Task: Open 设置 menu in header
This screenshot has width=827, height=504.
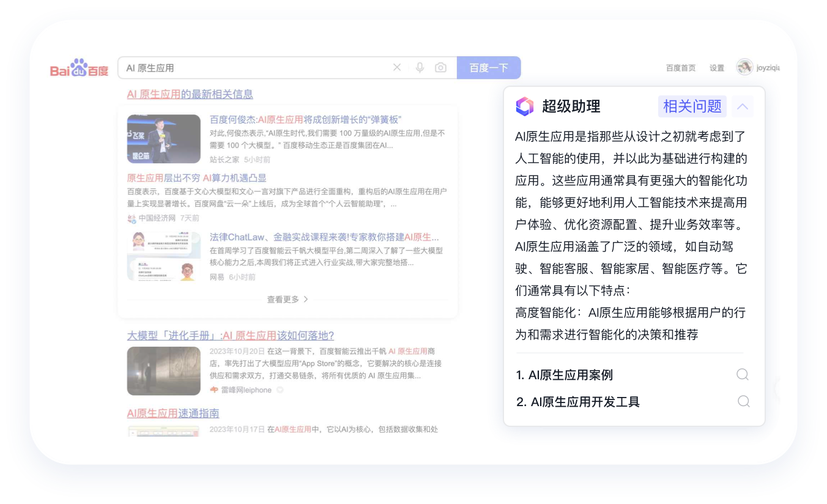Action: [717, 68]
